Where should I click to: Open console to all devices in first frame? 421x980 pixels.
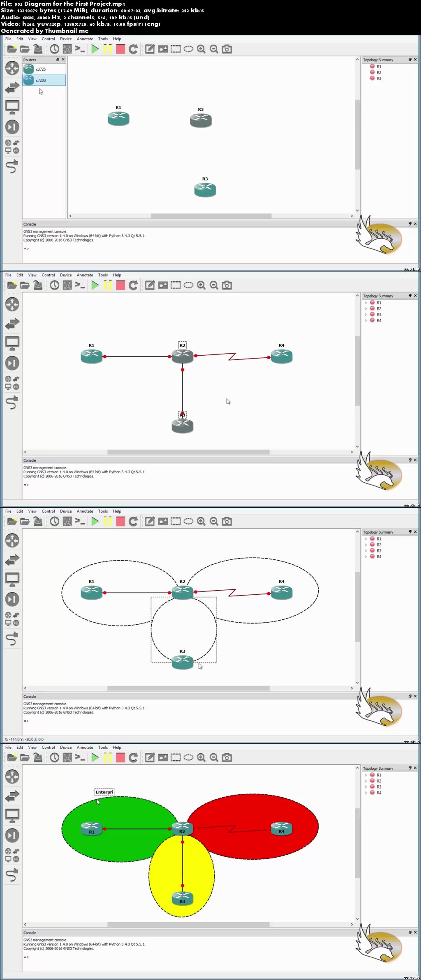(x=80, y=49)
